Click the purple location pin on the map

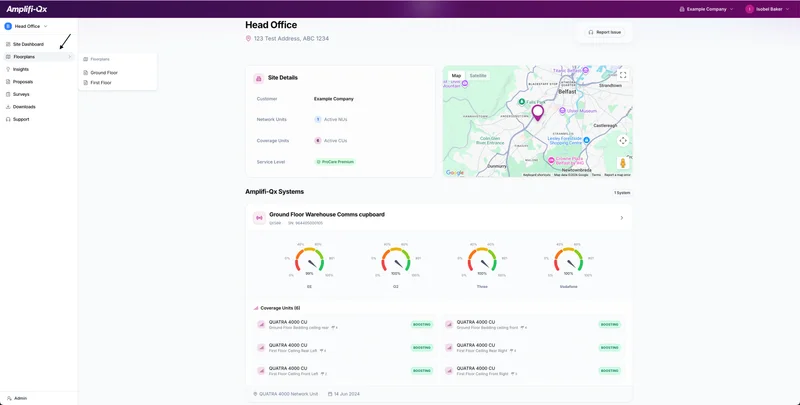(x=537, y=112)
